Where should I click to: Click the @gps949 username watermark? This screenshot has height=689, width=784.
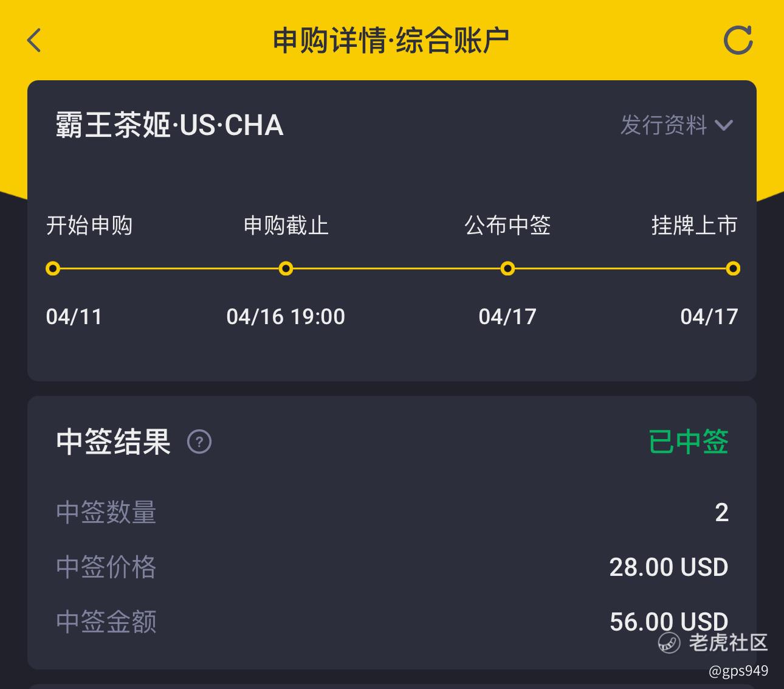[x=738, y=671]
